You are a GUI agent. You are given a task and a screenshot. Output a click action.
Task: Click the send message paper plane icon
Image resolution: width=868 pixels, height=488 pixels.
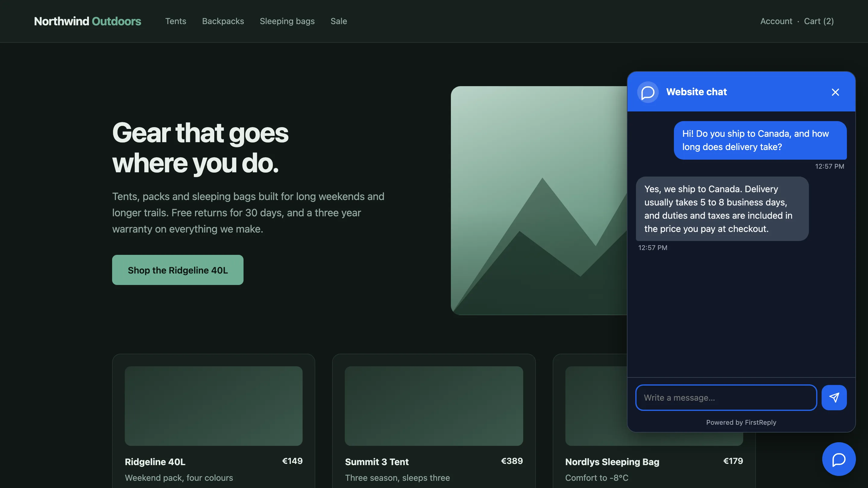click(x=834, y=397)
